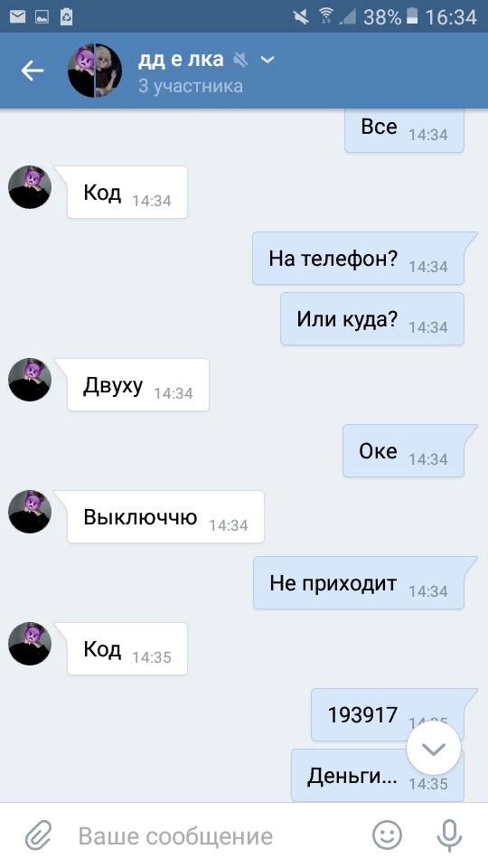Open the paperclip attachment icon

click(x=39, y=835)
